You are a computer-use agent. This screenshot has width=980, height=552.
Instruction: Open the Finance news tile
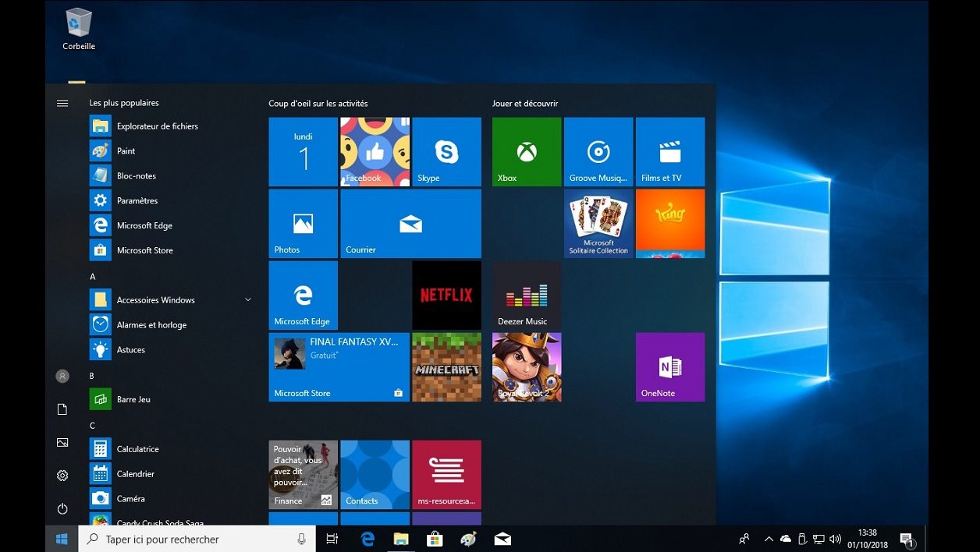tap(304, 475)
